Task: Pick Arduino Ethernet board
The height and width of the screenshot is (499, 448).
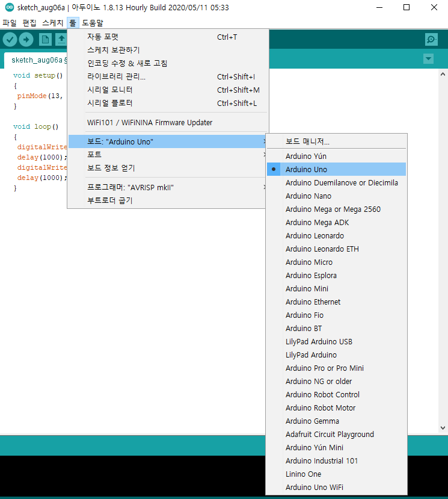Action: click(x=336, y=302)
